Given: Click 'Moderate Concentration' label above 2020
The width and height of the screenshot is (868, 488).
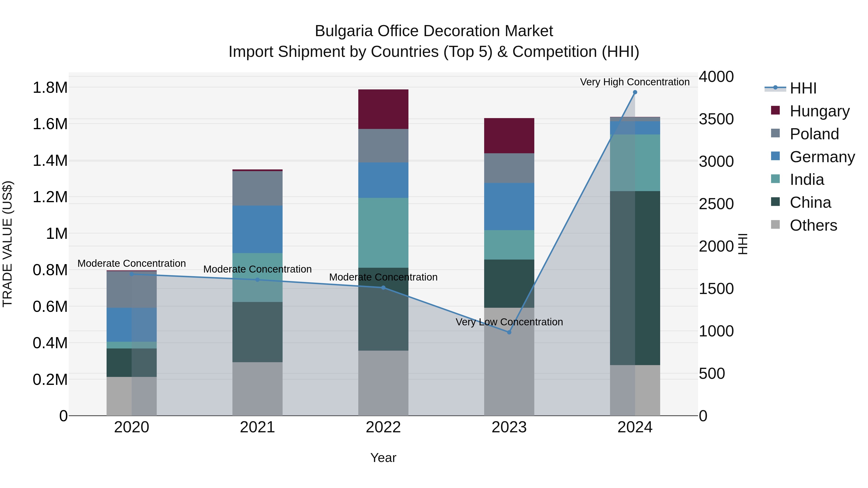Looking at the screenshot, I should pyautogui.click(x=132, y=263).
